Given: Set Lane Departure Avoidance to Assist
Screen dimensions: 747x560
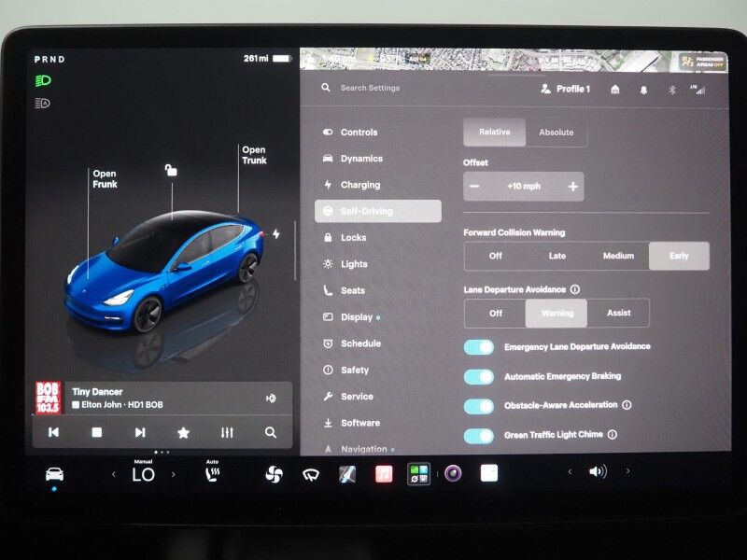Looking at the screenshot, I should pyautogui.click(x=618, y=313).
